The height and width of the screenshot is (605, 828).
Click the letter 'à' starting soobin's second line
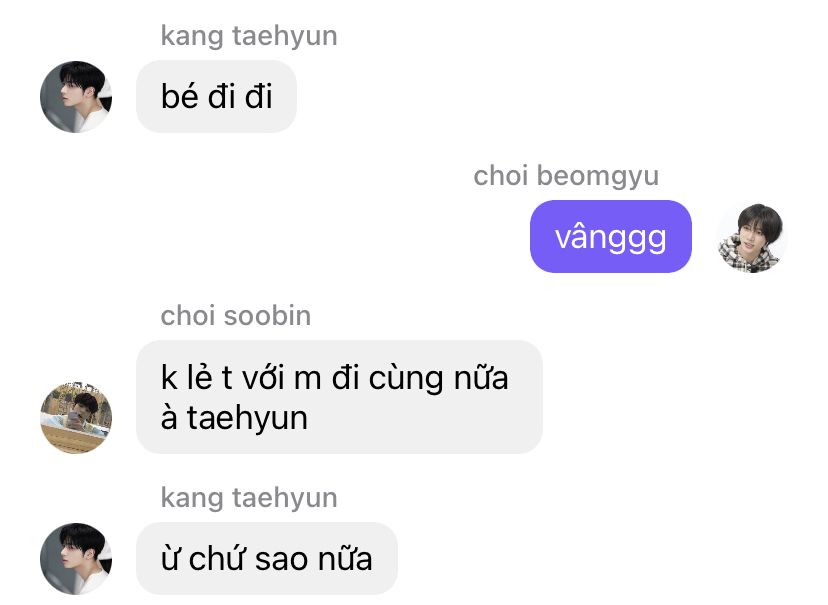click(x=169, y=418)
